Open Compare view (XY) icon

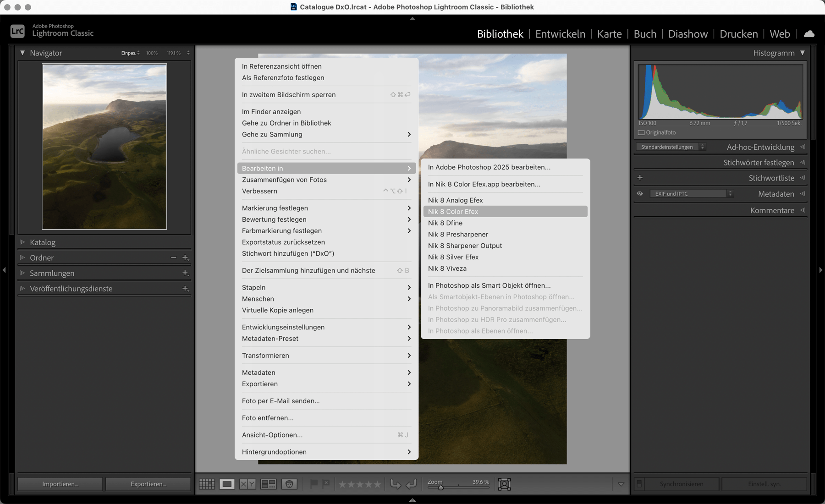[x=247, y=484]
